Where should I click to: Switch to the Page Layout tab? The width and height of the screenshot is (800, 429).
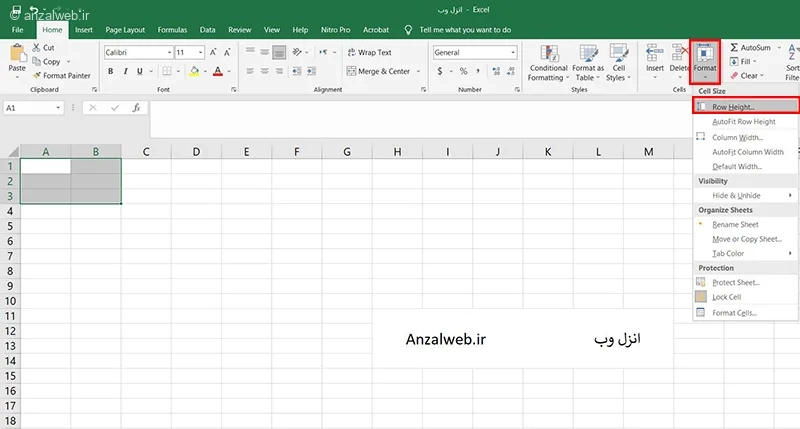125,30
